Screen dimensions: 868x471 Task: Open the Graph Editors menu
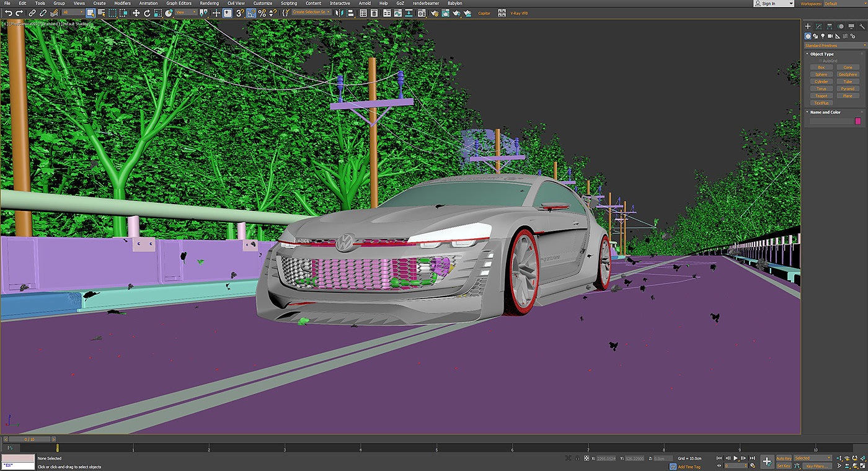179,3
